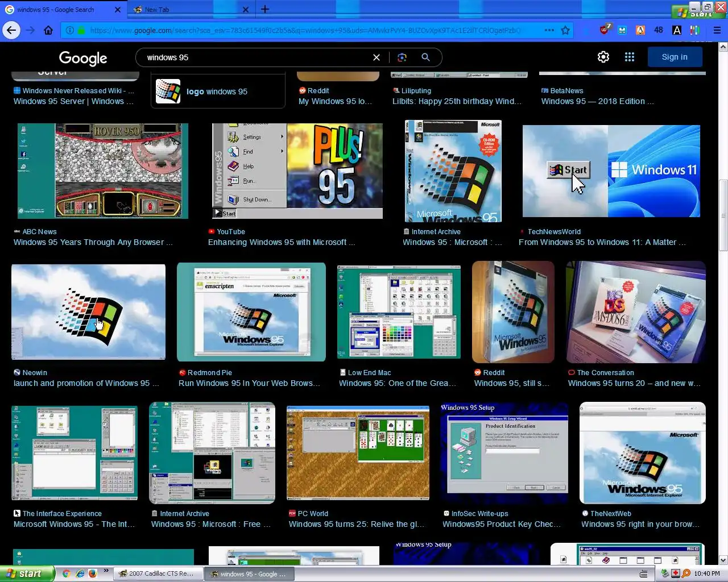Click the penguin extension icon in toolbar

[x=640, y=30]
